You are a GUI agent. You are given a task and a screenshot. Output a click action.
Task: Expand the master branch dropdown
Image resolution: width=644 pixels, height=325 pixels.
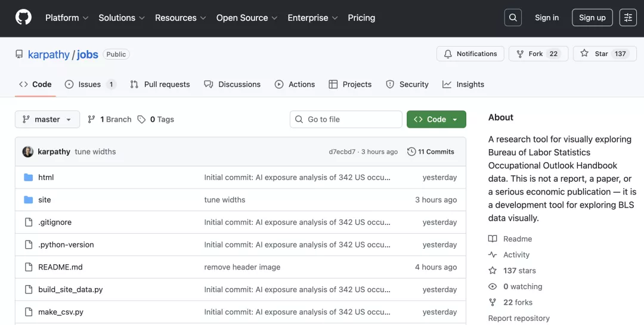click(x=47, y=119)
